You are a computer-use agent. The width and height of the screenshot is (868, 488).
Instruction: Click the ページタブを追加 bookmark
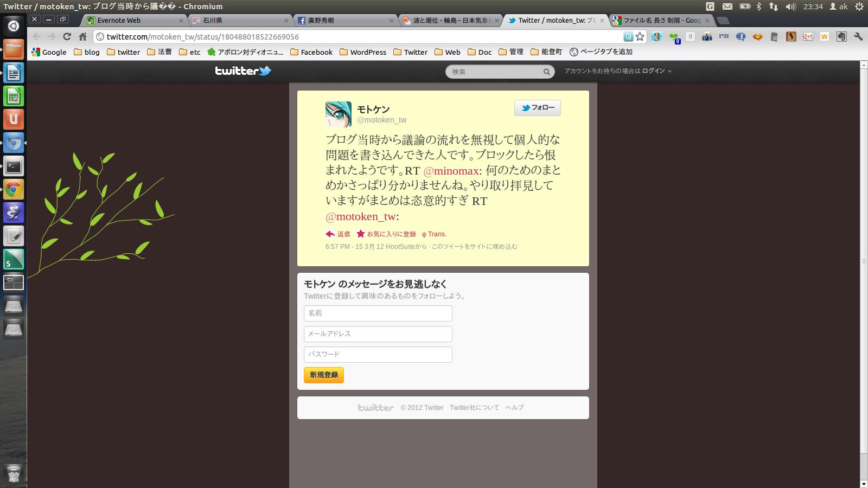coord(601,52)
